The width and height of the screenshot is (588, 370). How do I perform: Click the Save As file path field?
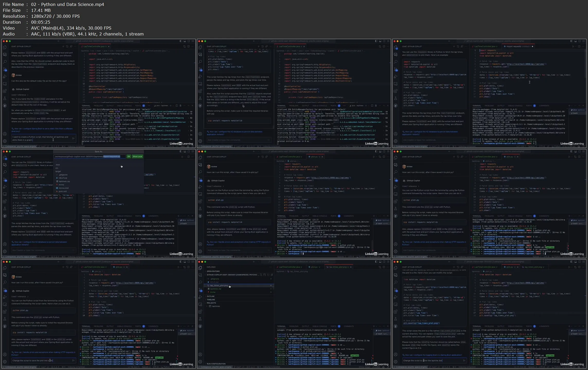(x=90, y=157)
